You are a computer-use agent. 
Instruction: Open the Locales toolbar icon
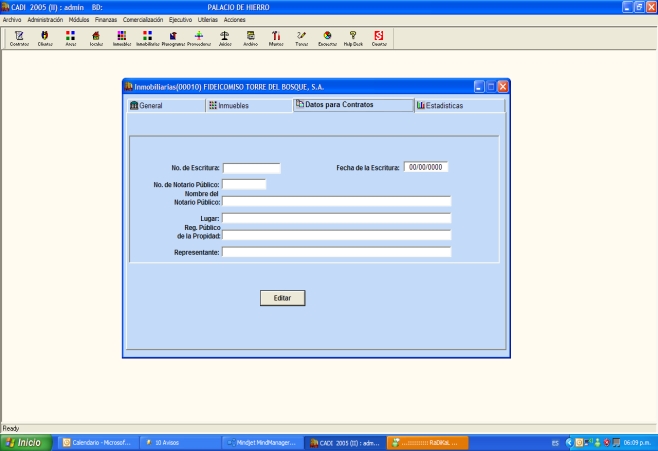tap(96, 38)
